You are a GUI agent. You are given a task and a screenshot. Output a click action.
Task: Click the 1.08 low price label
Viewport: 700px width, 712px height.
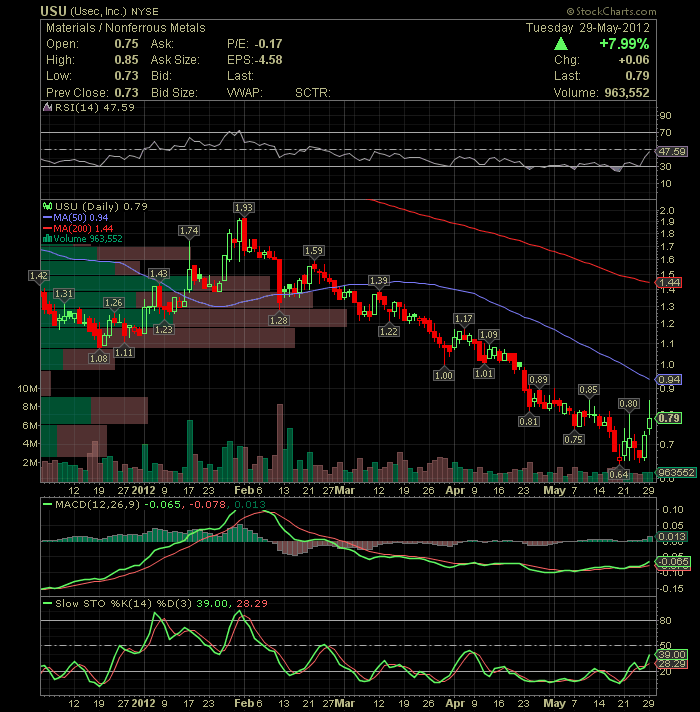99,359
